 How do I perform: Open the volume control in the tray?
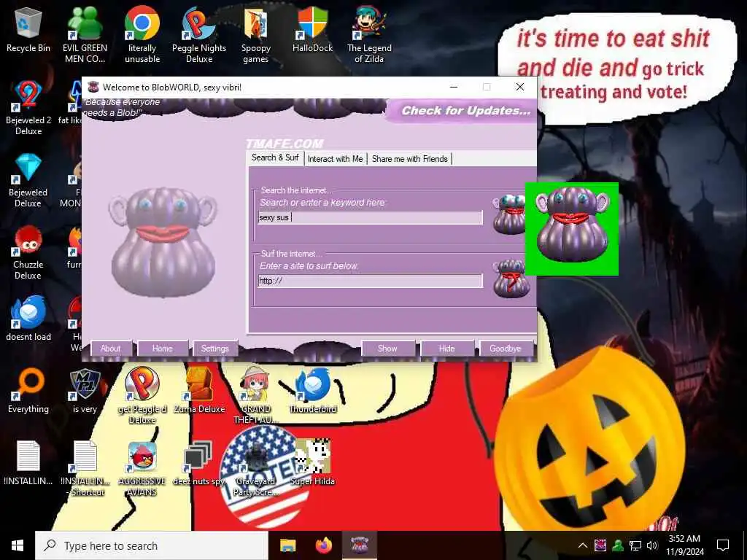(x=652, y=545)
